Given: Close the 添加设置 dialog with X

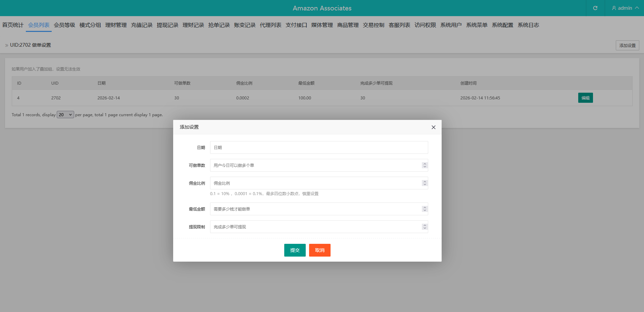Looking at the screenshot, I should click(x=433, y=127).
